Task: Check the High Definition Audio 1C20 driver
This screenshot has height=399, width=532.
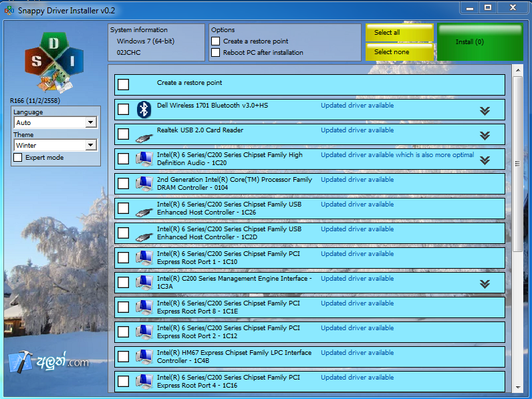Action: (123, 159)
